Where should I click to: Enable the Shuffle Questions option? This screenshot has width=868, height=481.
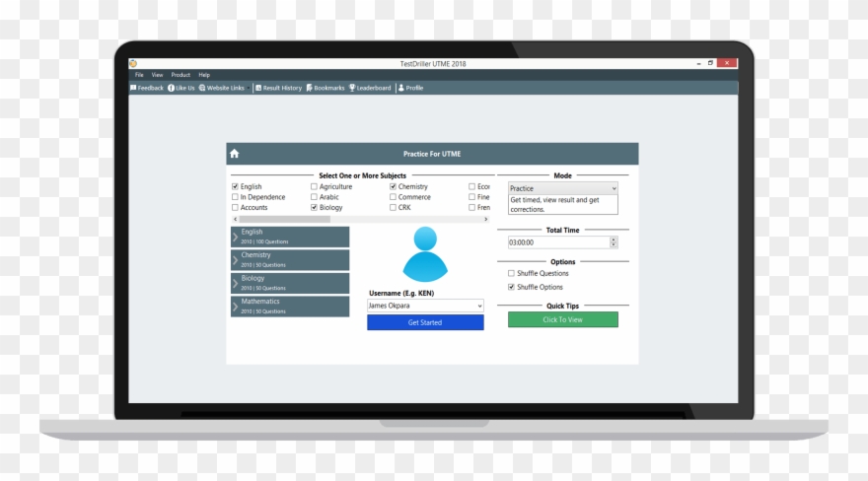point(511,273)
